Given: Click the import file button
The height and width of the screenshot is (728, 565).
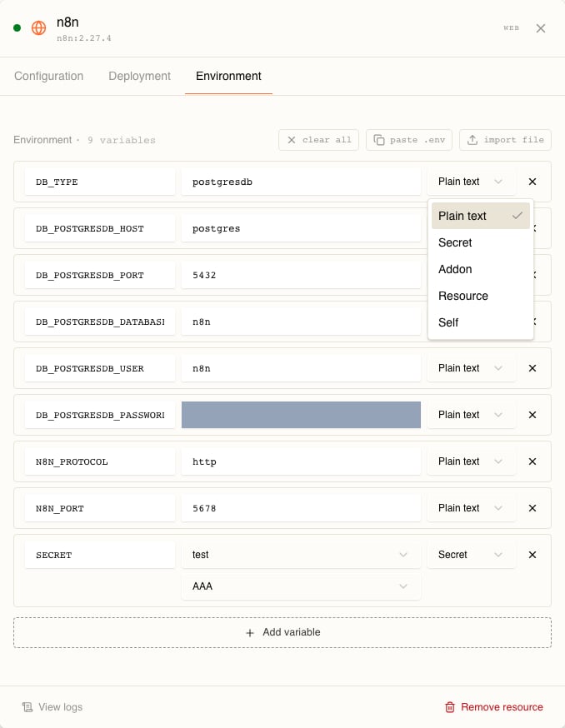Looking at the screenshot, I should click(x=505, y=140).
